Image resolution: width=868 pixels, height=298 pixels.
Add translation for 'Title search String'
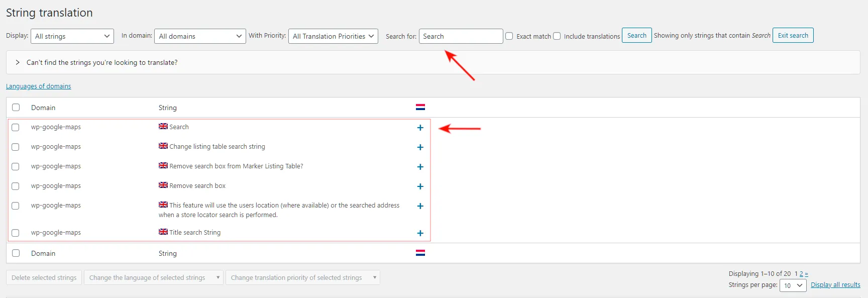point(420,233)
